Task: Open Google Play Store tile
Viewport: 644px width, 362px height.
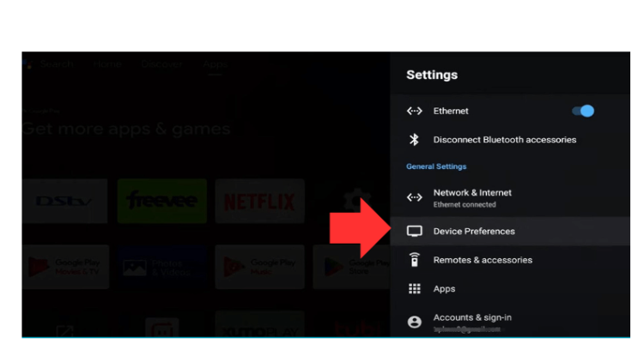Action: (351, 267)
